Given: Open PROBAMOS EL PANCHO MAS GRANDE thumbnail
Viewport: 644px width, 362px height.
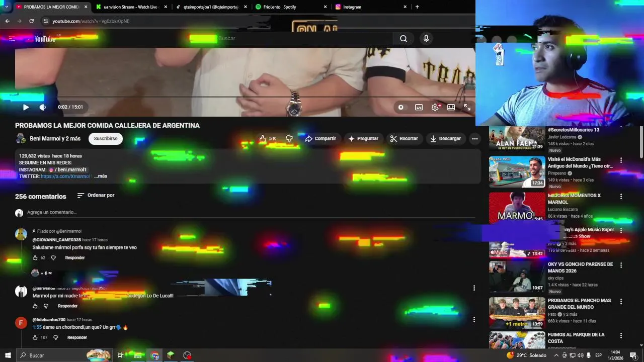Looking at the screenshot, I should (x=517, y=313).
